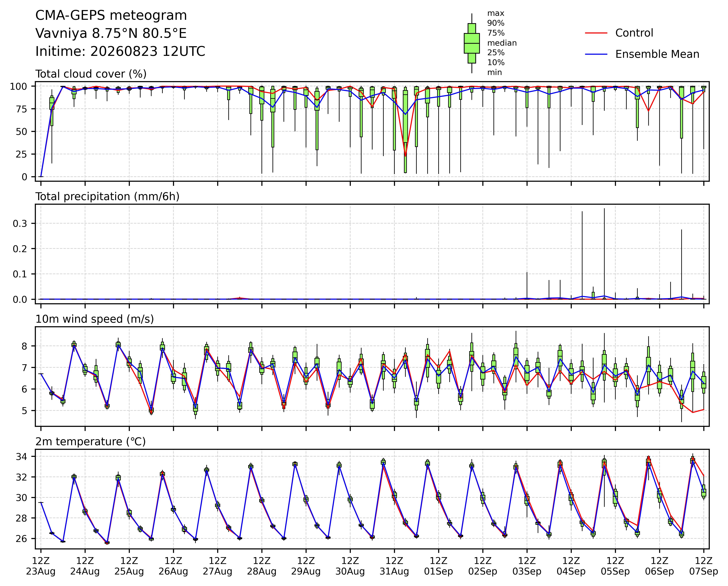
Task: Click the 12Z 07Sep time axis label
Action: pos(704,566)
